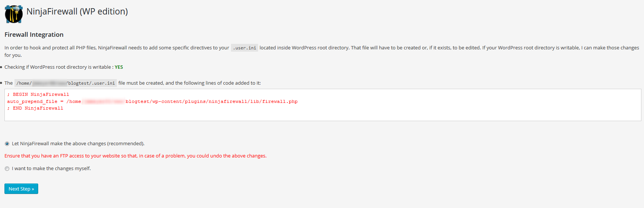This screenshot has width=644, height=208.
Task: Click the 'file must be created' instruction text
Action: click(x=141, y=83)
